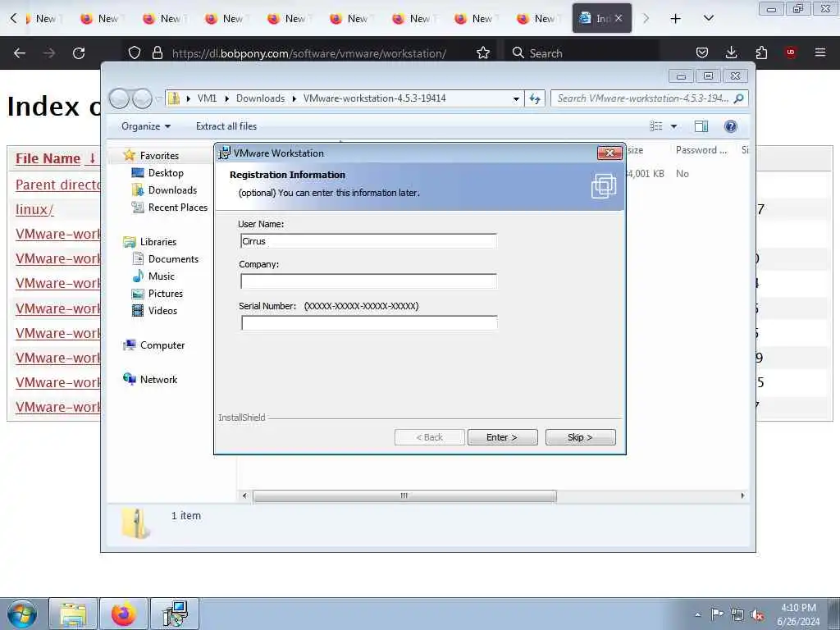Click the scroll right arrow in Explorer
840x630 pixels.
742,495
